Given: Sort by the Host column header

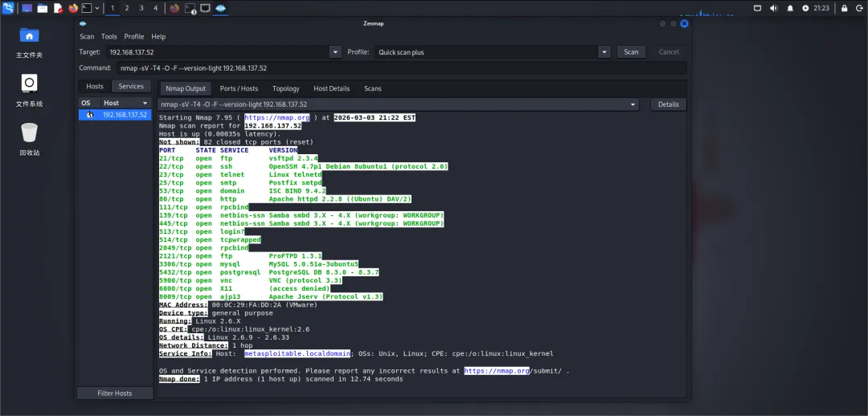Looking at the screenshot, I should pyautogui.click(x=125, y=103).
